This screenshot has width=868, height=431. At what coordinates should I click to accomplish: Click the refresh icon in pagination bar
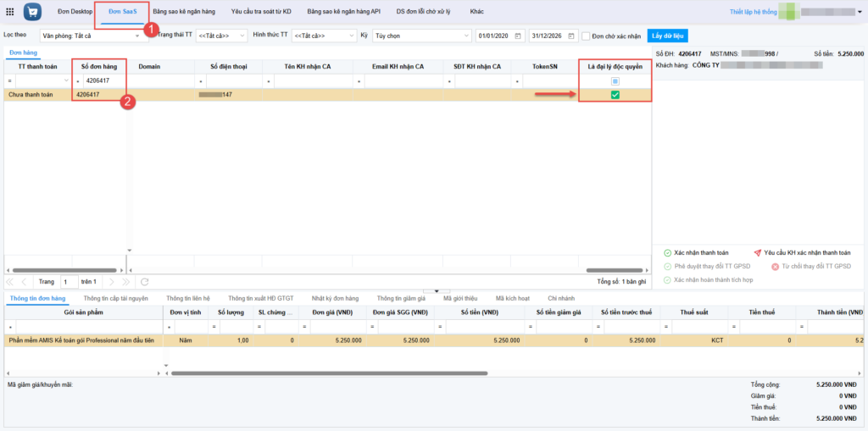pyautogui.click(x=144, y=281)
